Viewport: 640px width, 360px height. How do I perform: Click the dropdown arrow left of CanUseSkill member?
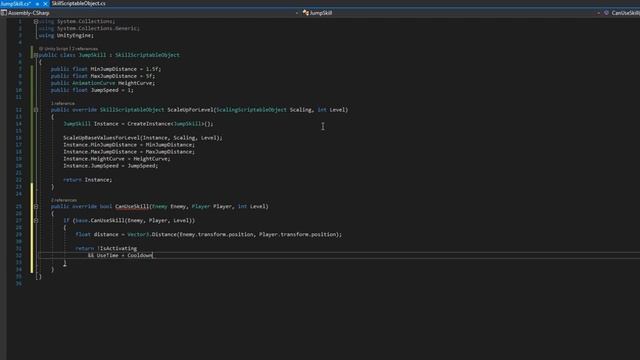point(598,13)
